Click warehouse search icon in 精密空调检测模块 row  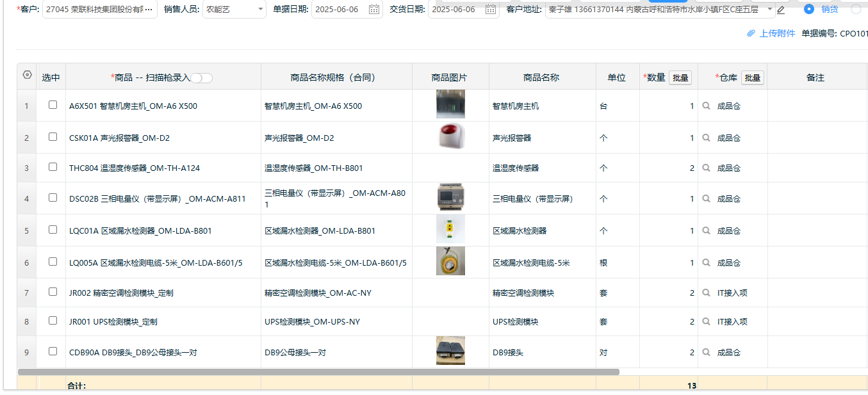coord(707,293)
